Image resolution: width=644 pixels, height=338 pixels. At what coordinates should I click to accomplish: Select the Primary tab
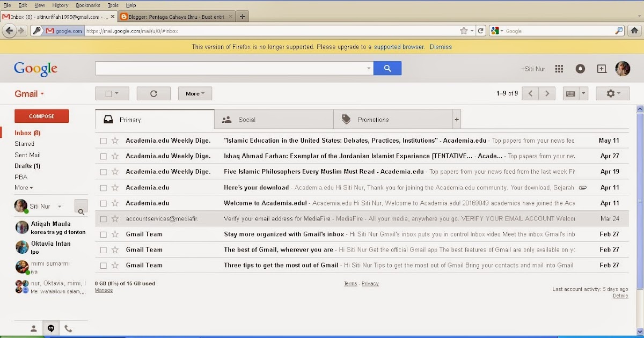tap(155, 120)
